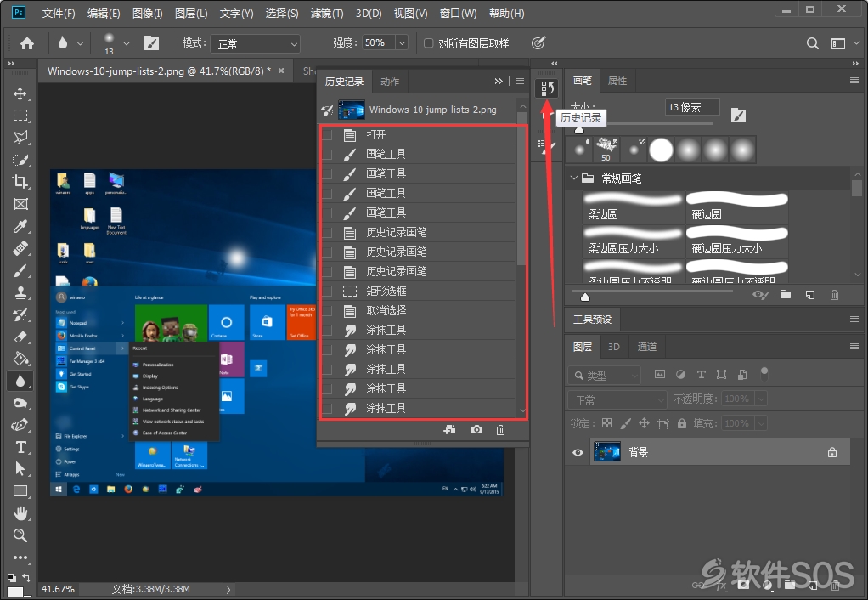
Task: Select the Healing Brush tool
Action: 20,248
